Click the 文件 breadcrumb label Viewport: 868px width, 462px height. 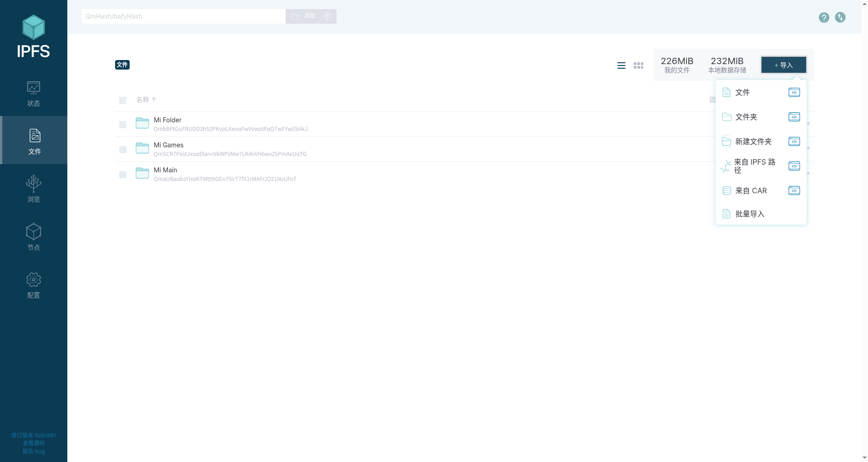click(122, 65)
